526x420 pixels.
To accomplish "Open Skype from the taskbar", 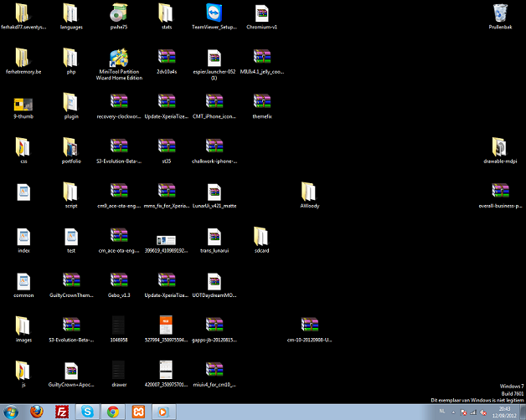I will (87, 411).
